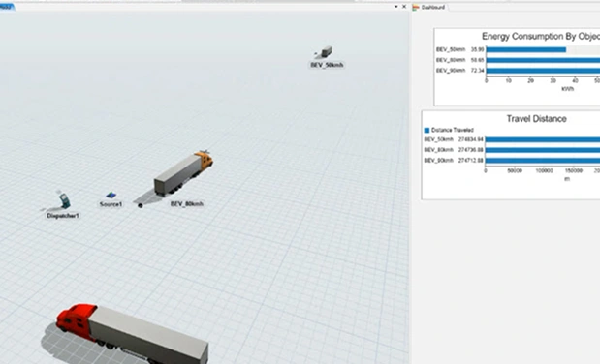Click the BEV_80kmh energy bar
Screen dimensions: 600x364
coord(543,60)
